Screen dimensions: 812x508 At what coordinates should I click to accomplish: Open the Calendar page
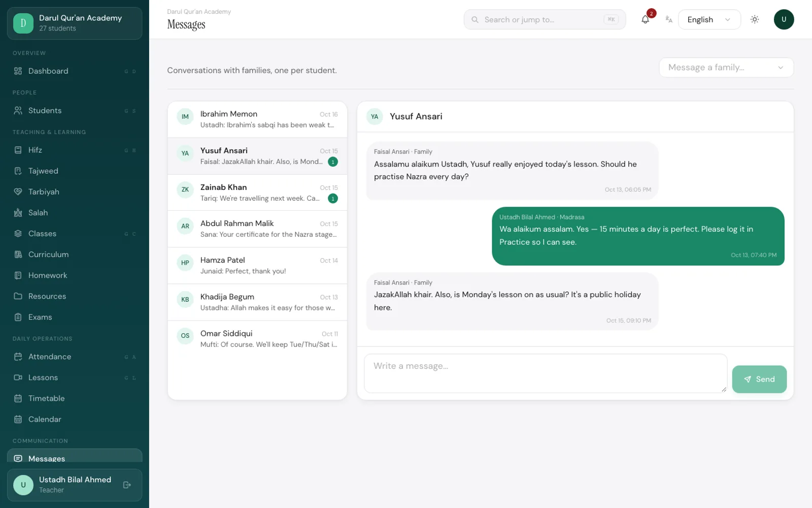[75, 419]
